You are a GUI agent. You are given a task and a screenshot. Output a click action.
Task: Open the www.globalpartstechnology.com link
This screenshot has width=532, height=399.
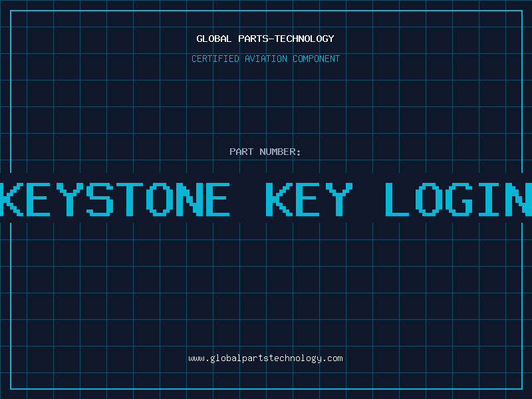point(265,358)
